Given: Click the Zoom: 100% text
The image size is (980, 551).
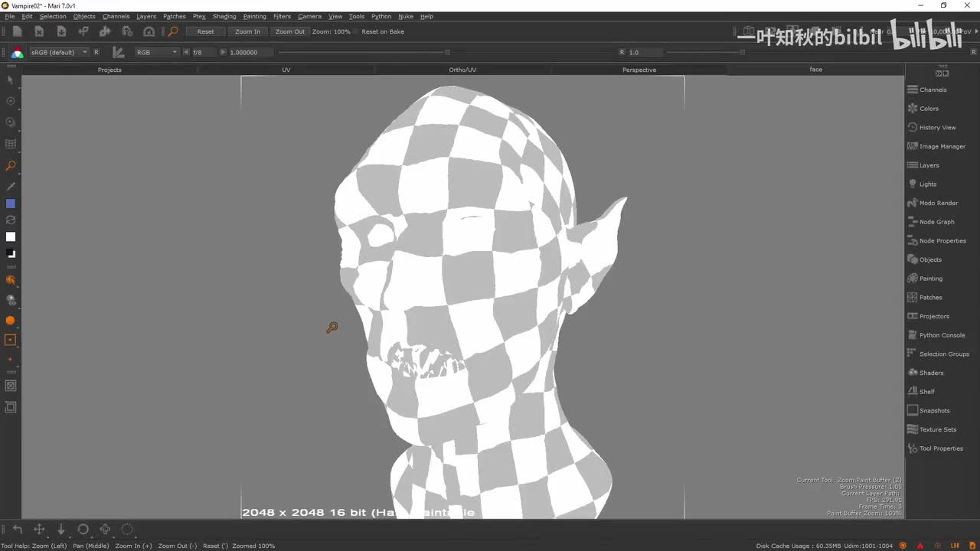Looking at the screenshot, I should 332,31.
